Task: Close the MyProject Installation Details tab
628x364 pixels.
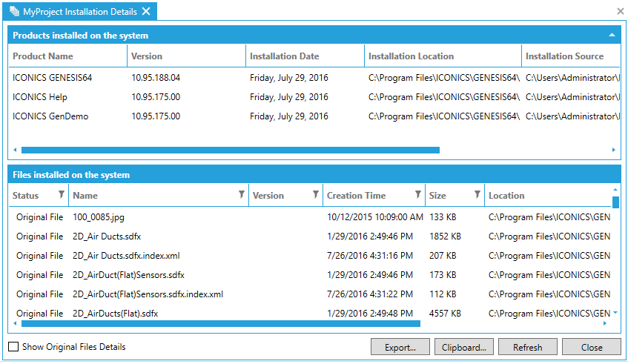Action: (x=146, y=11)
